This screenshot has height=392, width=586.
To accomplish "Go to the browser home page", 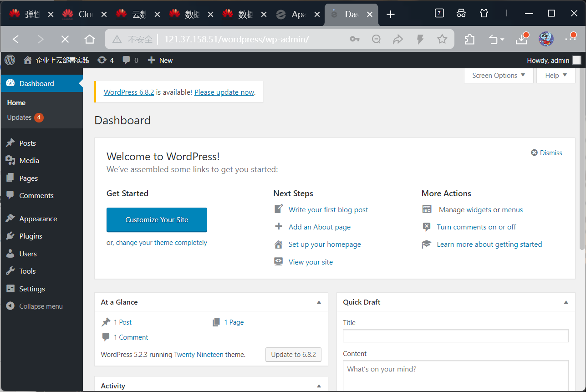I will (90, 40).
